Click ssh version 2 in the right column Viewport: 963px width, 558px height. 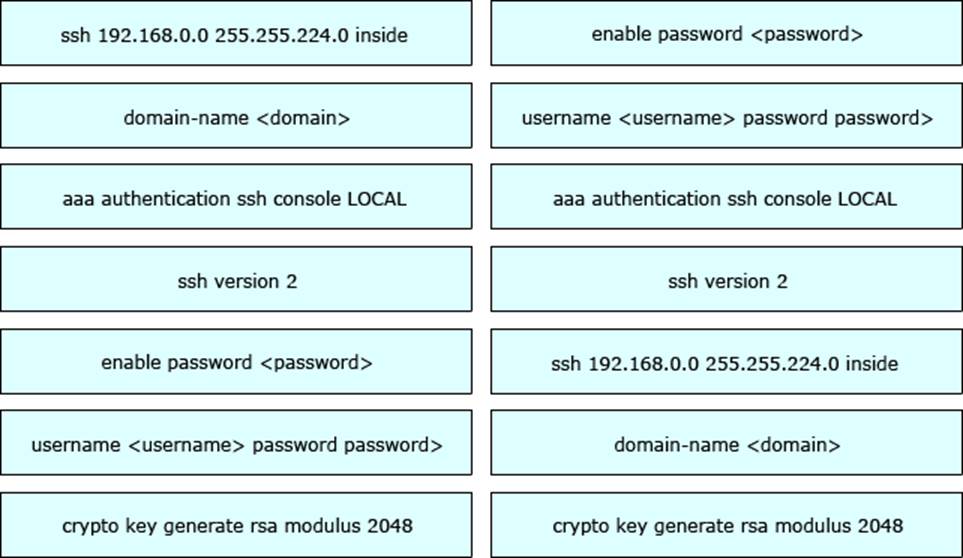pyautogui.click(x=727, y=280)
